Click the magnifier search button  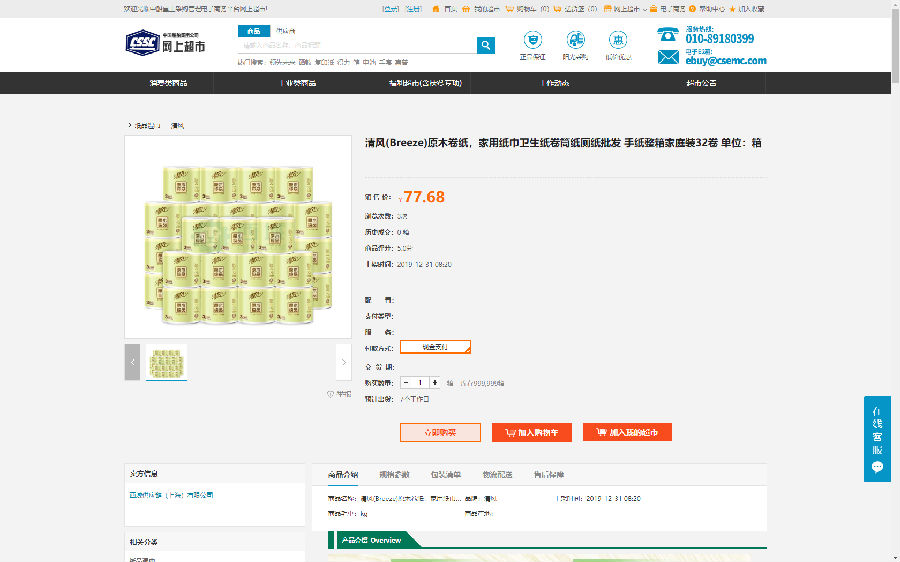(486, 45)
